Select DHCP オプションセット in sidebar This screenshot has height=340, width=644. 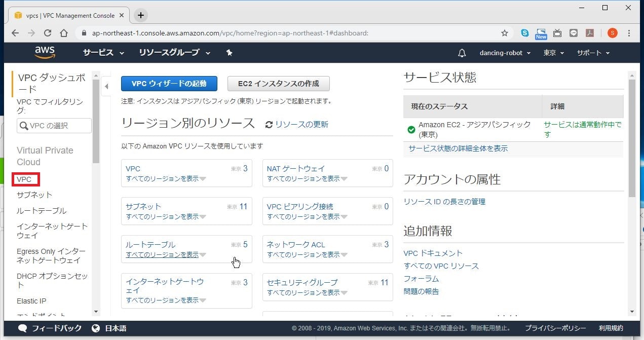pyautogui.click(x=52, y=281)
